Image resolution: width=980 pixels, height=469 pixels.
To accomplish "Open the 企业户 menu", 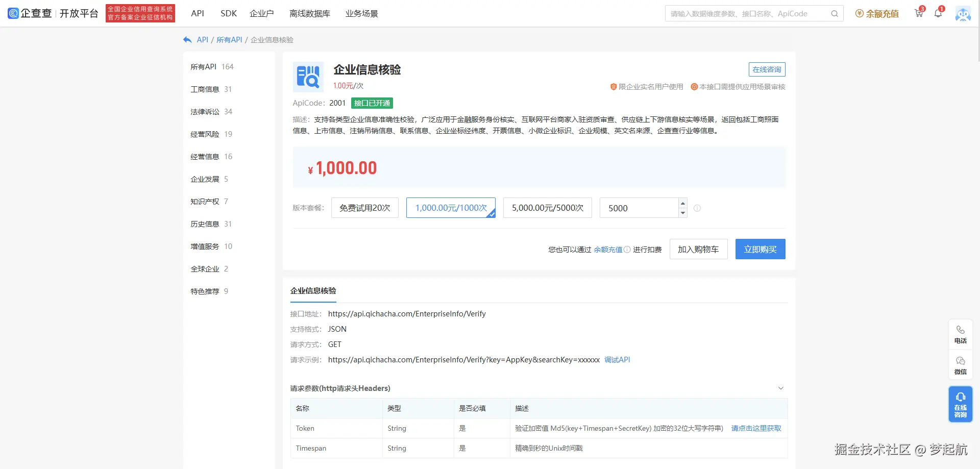I will [262, 13].
